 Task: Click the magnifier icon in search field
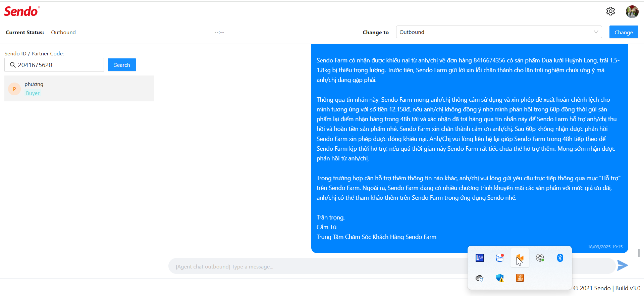coord(13,65)
